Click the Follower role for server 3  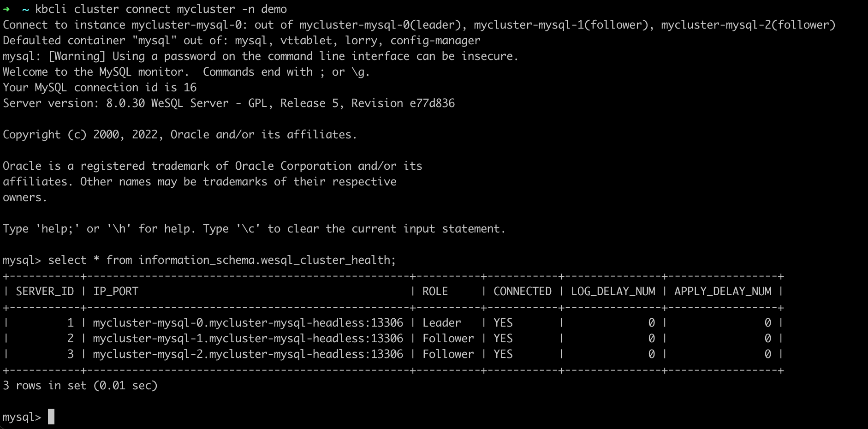(448, 354)
